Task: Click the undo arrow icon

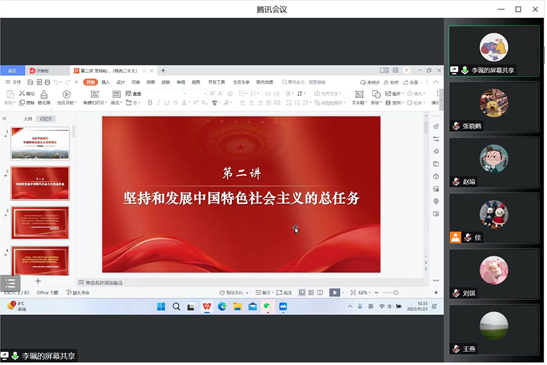Action: click(x=56, y=82)
